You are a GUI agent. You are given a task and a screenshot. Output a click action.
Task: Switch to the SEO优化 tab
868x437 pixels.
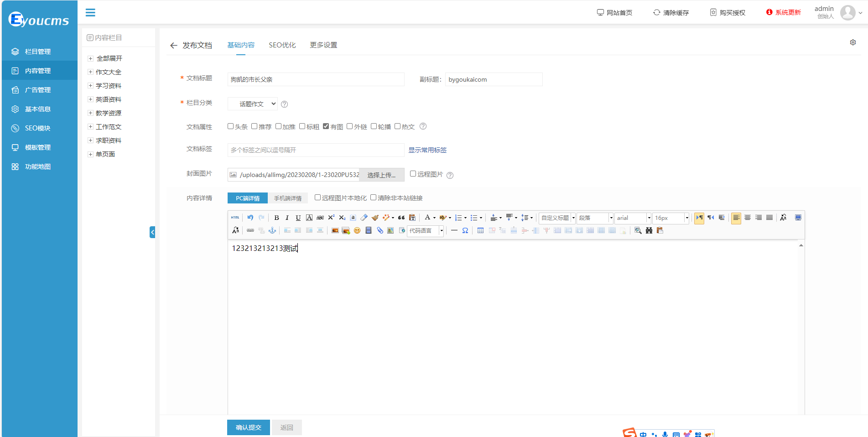point(282,45)
